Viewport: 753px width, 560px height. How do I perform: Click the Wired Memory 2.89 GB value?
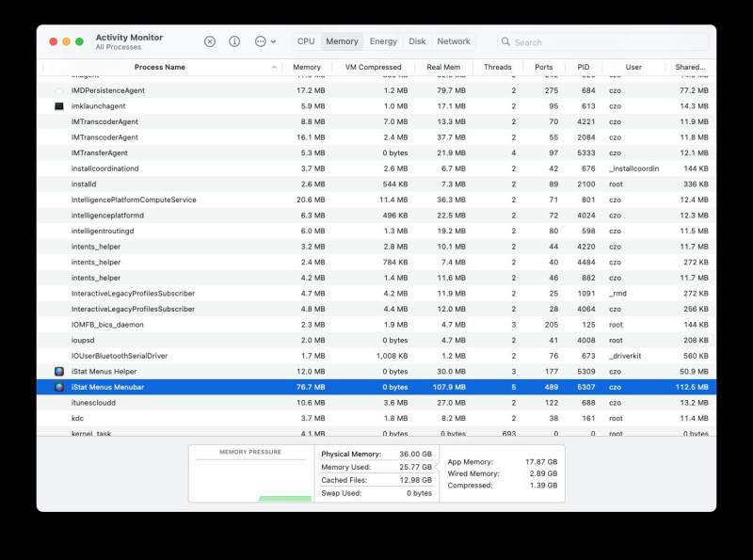tap(543, 473)
